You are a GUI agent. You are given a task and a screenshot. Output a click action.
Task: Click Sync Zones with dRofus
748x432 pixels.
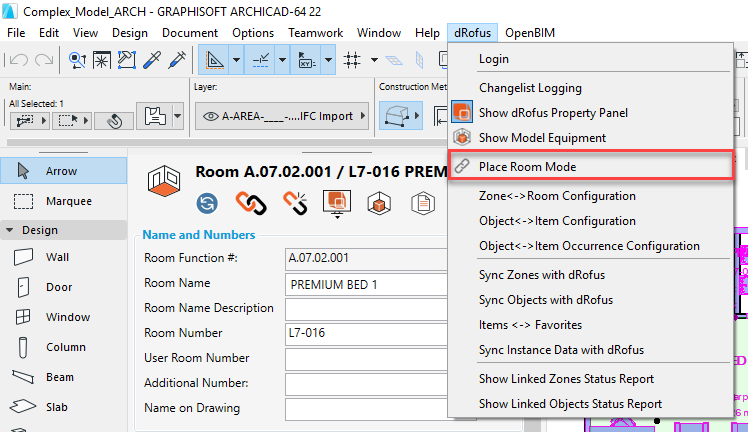click(541, 274)
